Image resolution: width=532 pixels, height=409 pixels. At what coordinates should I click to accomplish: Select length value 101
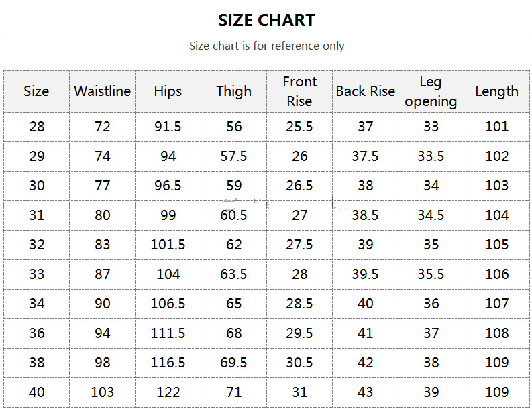(x=496, y=127)
